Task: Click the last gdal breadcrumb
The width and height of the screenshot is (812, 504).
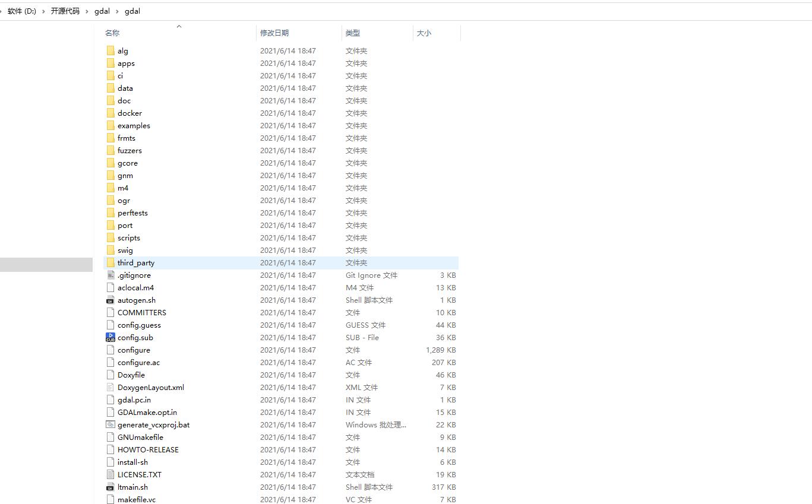Action: pos(132,11)
